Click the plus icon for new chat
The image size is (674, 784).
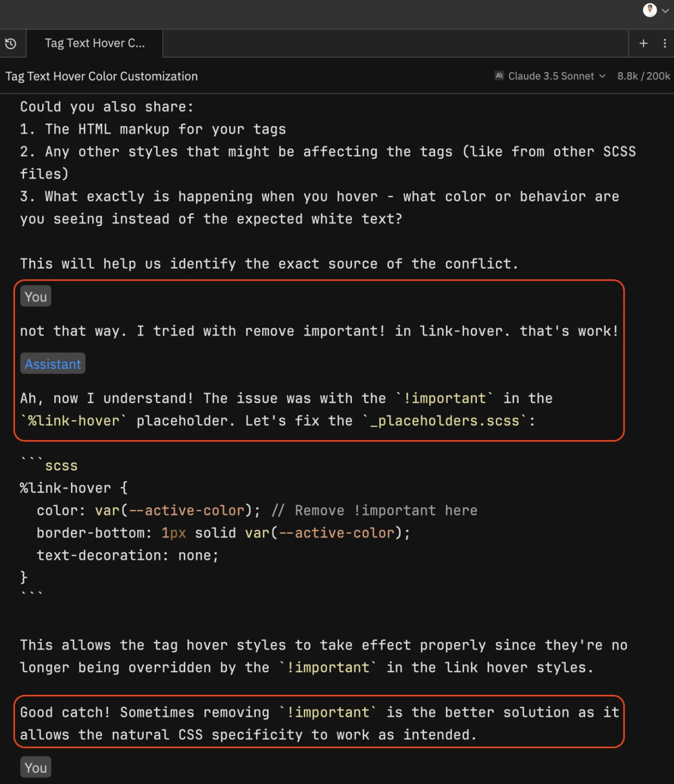click(644, 44)
